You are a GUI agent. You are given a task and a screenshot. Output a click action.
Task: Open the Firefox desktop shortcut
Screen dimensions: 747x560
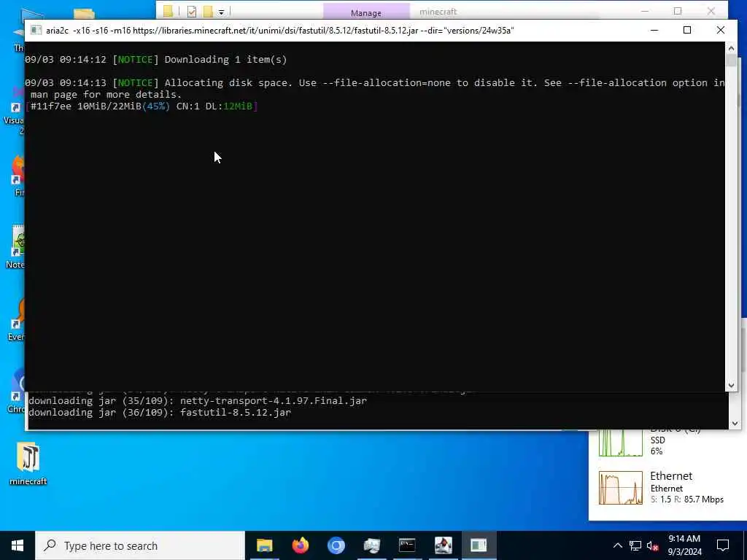(x=18, y=175)
